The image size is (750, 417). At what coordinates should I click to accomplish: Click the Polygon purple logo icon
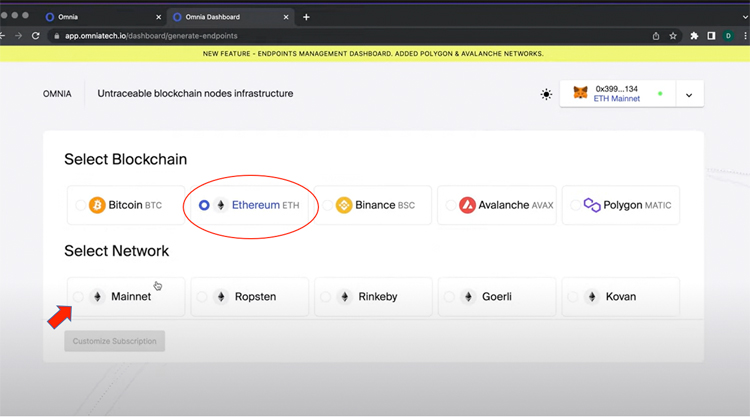592,205
